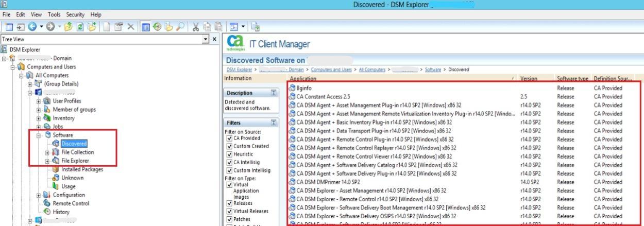Click the Usage tree icon
Image resolution: width=644 pixels, height=226 pixels.
(56, 186)
